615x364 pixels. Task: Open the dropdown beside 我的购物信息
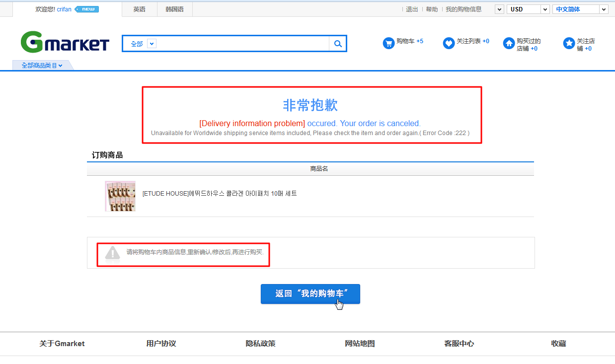(x=498, y=9)
